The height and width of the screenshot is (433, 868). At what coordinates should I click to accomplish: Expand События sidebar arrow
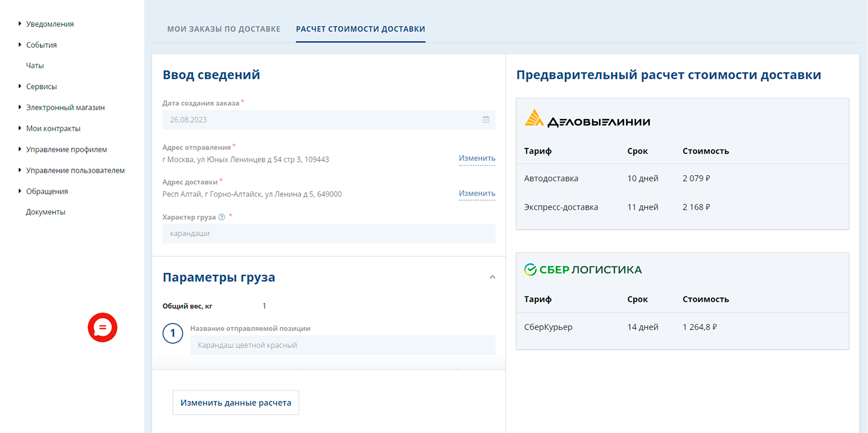(20, 44)
